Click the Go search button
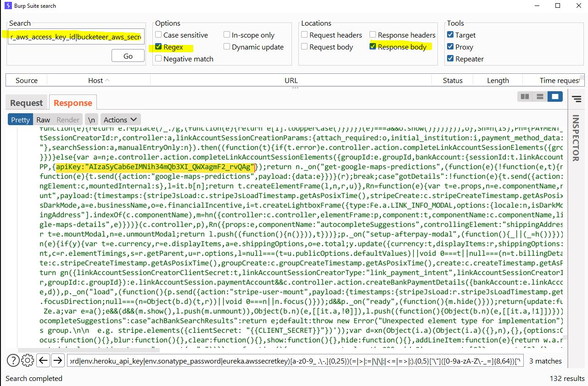Screen dimensions: 588x386 click(x=128, y=56)
